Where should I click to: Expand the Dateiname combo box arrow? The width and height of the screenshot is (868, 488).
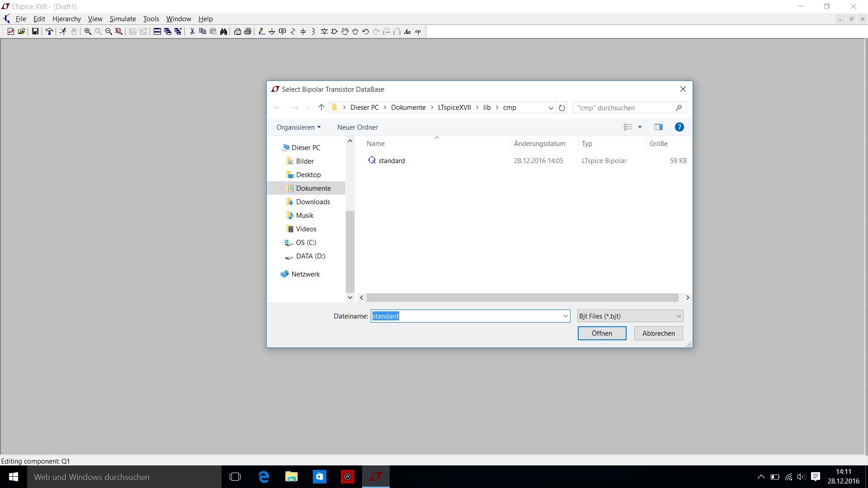566,316
